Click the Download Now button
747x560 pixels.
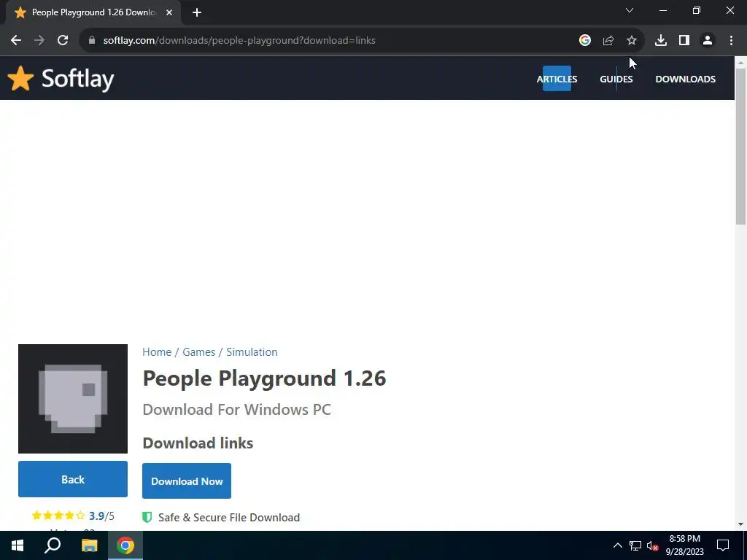pos(187,481)
